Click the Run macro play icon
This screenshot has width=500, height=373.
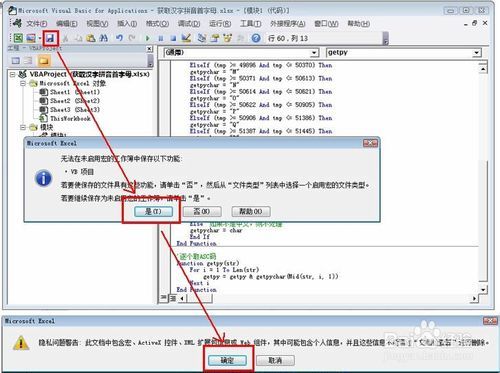coord(148,38)
